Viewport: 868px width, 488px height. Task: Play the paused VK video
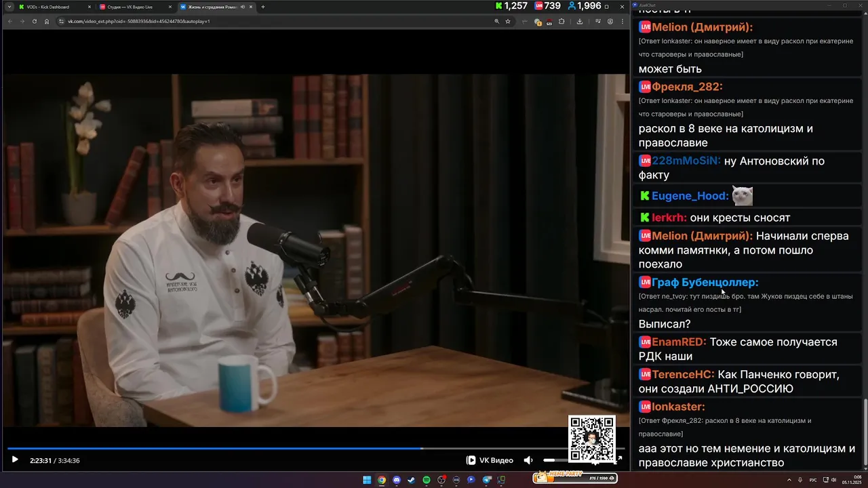14,460
